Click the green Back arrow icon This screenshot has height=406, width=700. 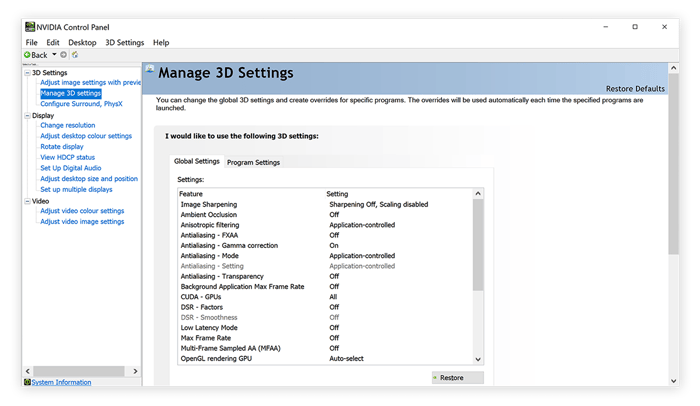(x=27, y=55)
